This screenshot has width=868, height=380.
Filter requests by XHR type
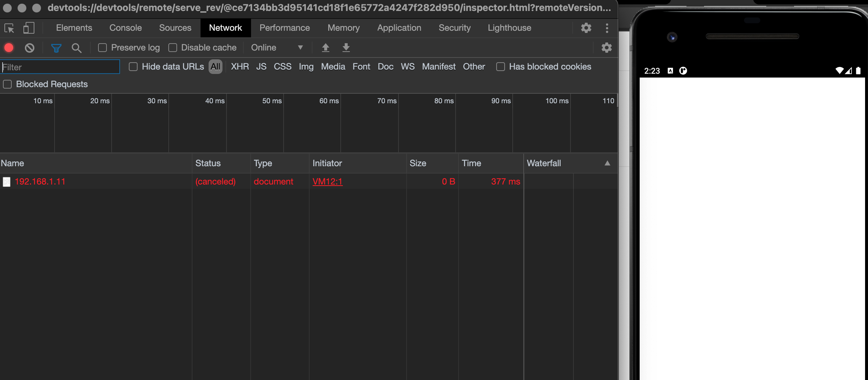(240, 67)
